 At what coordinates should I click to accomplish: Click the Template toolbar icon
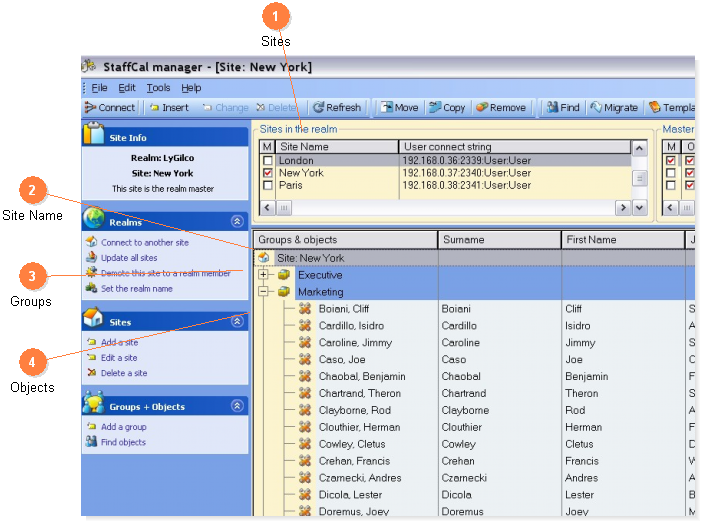pyautogui.click(x=655, y=107)
